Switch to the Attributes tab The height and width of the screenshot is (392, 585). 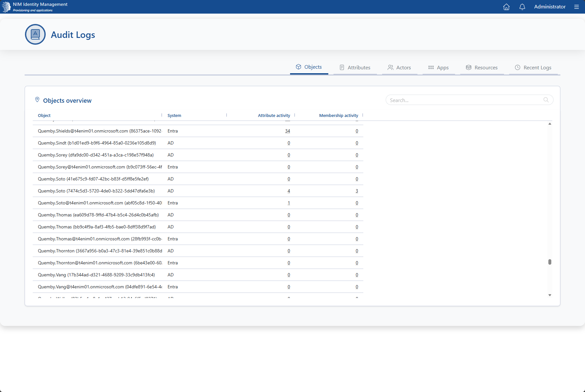[x=355, y=67]
